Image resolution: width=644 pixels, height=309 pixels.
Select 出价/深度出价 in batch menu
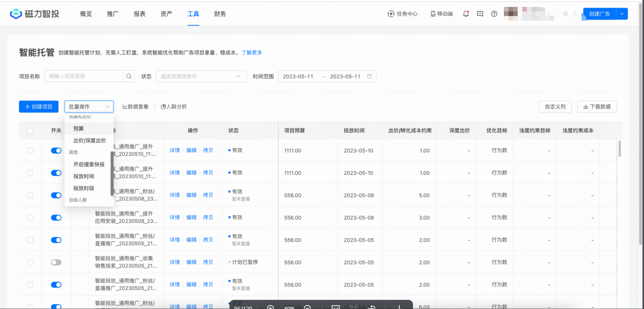pyautogui.click(x=89, y=141)
